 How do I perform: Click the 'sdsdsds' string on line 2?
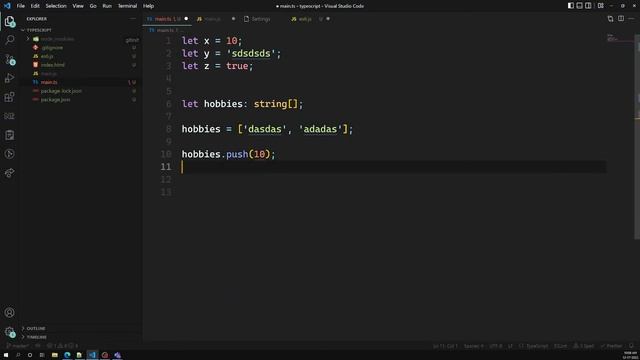pos(251,53)
